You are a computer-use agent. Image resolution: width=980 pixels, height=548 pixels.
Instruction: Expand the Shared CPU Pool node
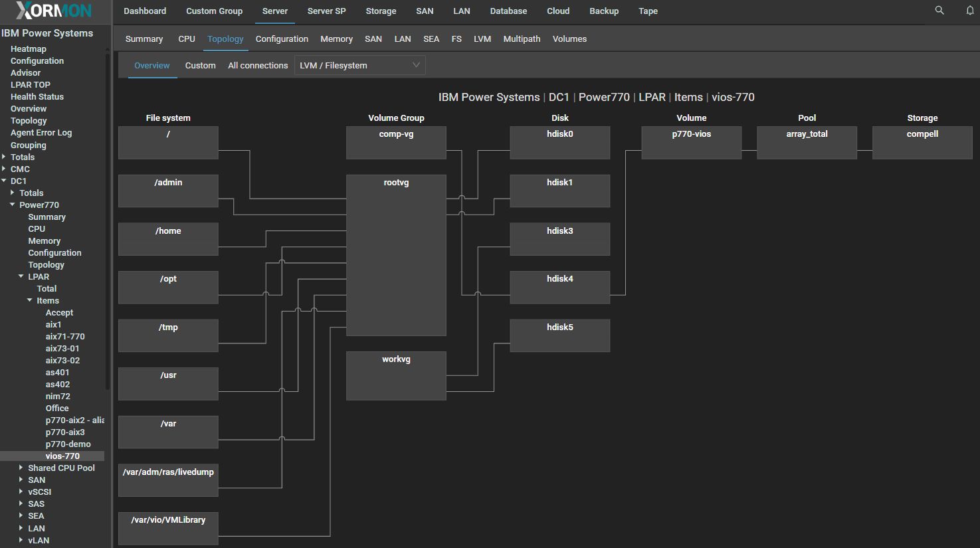point(21,468)
